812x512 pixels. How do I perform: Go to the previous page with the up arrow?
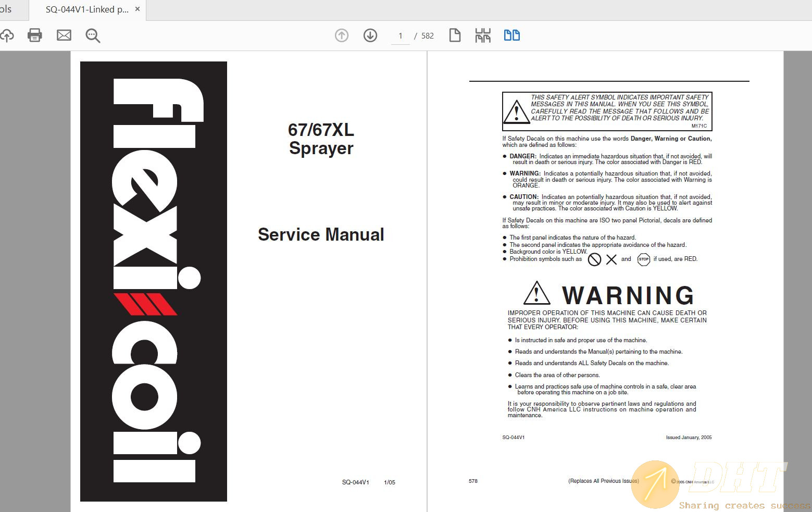point(342,35)
